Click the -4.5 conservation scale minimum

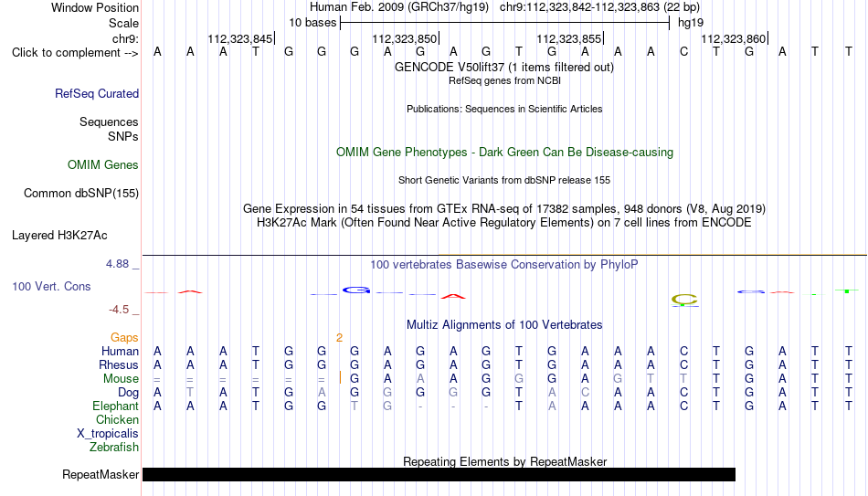(x=119, y=310)
